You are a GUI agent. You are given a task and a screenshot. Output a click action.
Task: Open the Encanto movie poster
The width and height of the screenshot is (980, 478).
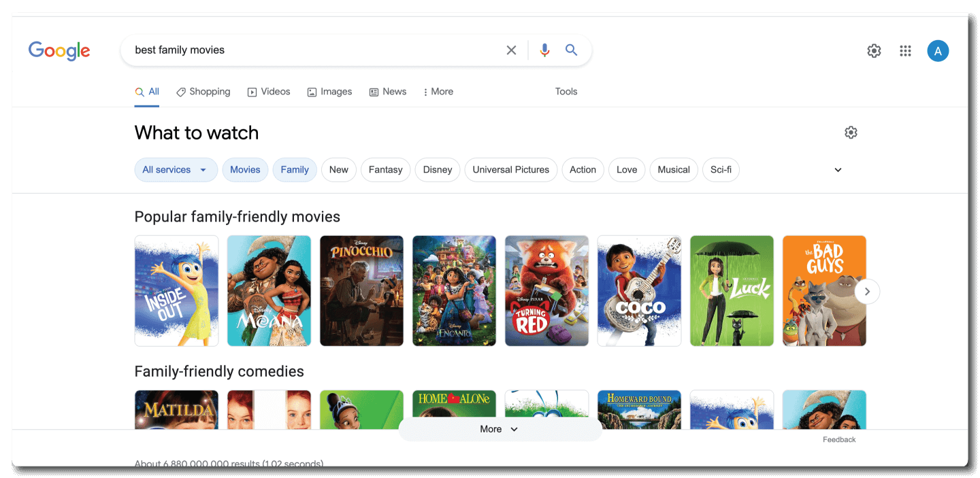pyautogui.click(x=454, y=291)
